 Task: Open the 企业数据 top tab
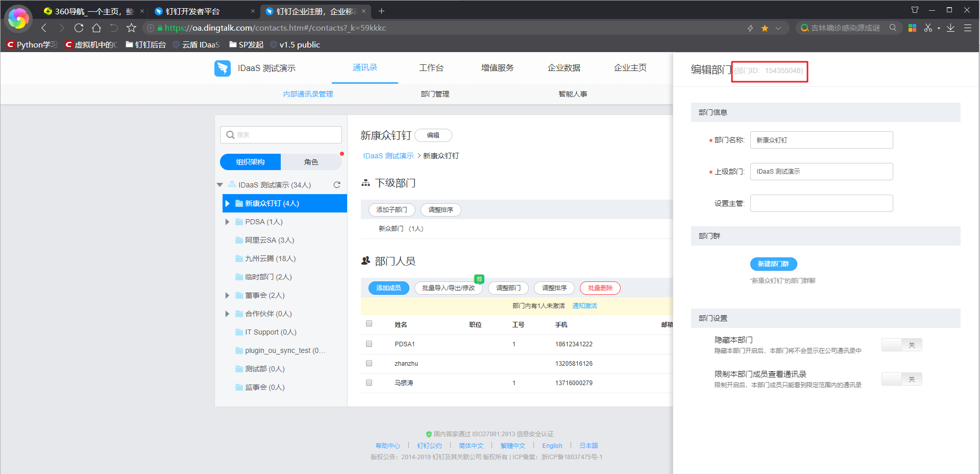coord(564,67)
